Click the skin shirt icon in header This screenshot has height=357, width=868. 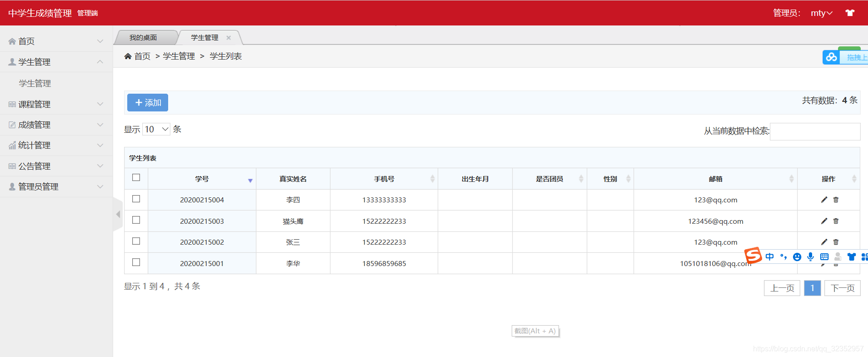click(850, 13)
